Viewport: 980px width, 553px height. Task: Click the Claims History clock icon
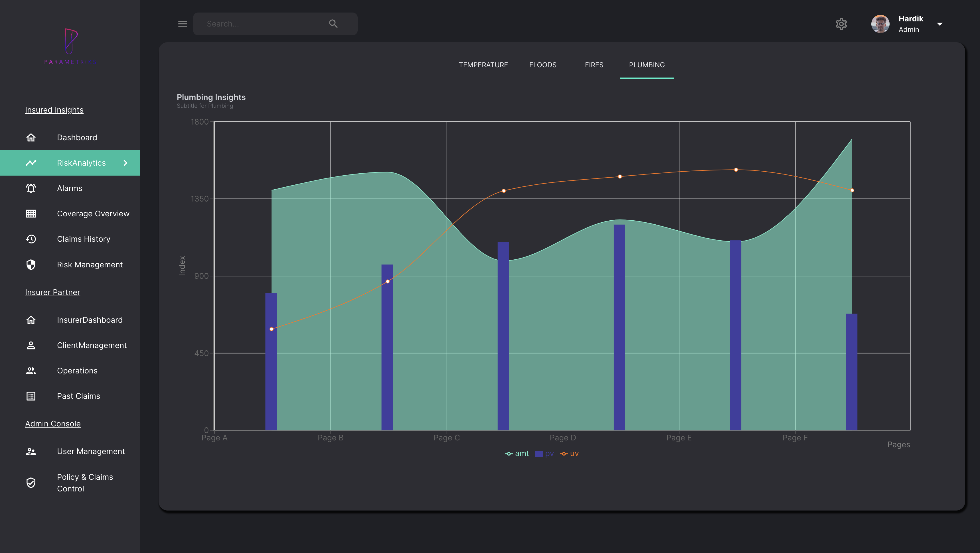click(31, 239)
